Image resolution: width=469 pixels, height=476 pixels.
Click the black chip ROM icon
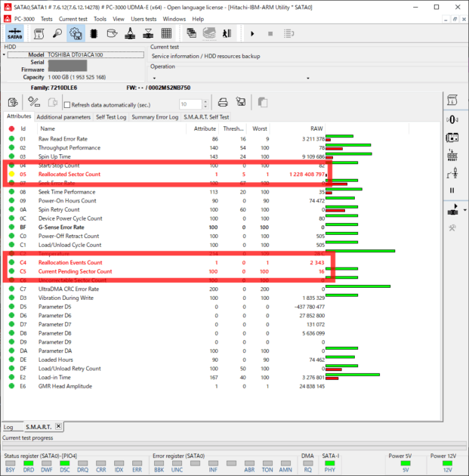pyautogui.click(x=94, y=33)
